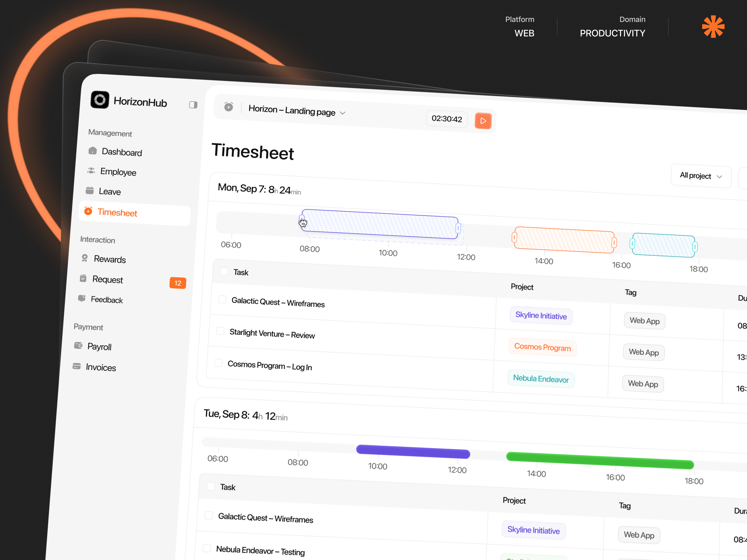Screen dimensions: 747x560
Task: Click the orange asterisk logo top right
Action: [x=713, y=26]
